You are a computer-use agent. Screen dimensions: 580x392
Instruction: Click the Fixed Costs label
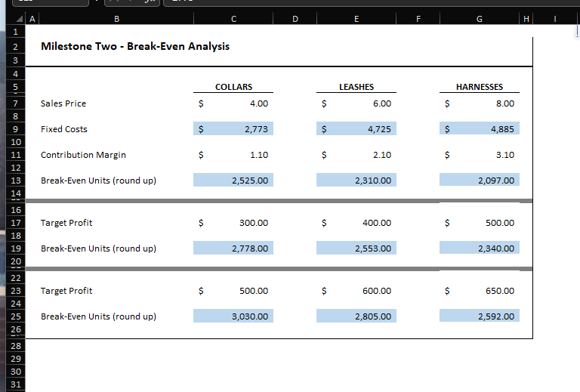[x=64, y=129]
